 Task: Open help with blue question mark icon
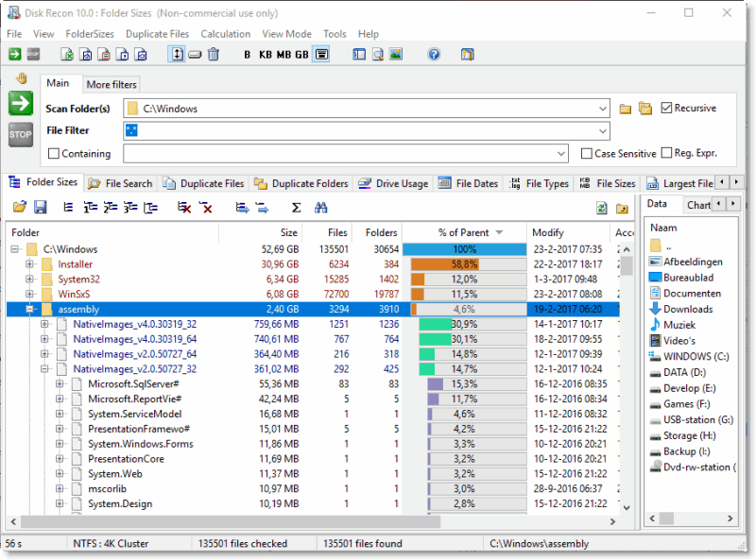pos(434,55)
